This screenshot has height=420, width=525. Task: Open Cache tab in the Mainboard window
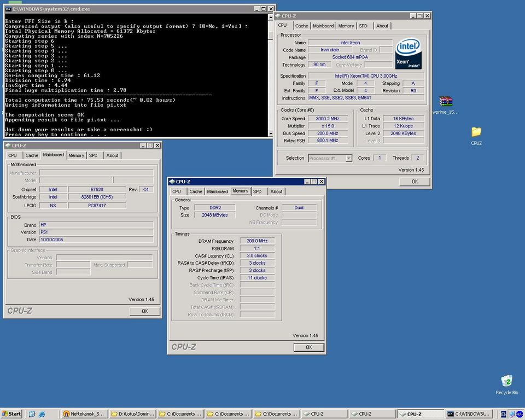(32, 155)
